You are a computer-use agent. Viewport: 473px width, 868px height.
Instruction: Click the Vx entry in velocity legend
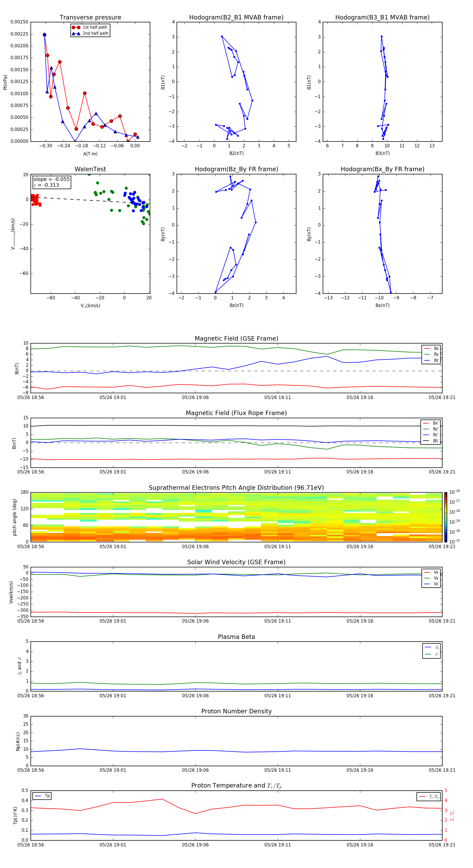(431, 572)
